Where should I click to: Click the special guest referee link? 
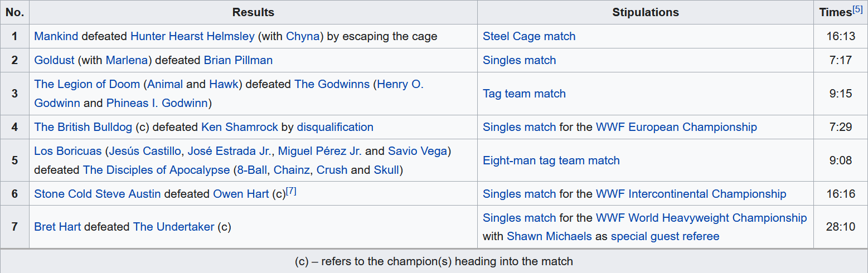click(x=665, y=236)
